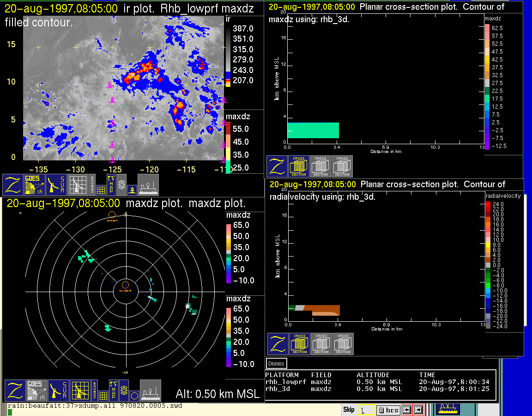
Task: Open the hrs time unit dropdown
Action: click(x=388, y=410)
